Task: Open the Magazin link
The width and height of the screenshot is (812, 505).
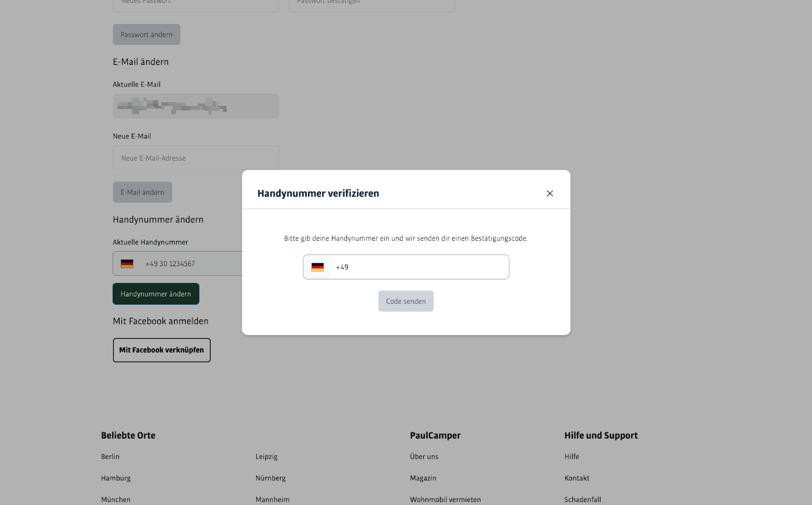Action: 423,478
